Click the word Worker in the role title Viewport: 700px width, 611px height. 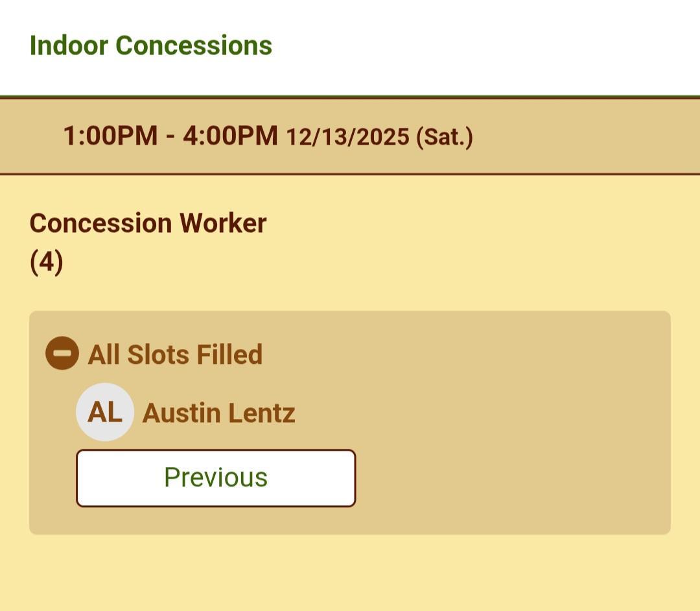pos(223,223)
